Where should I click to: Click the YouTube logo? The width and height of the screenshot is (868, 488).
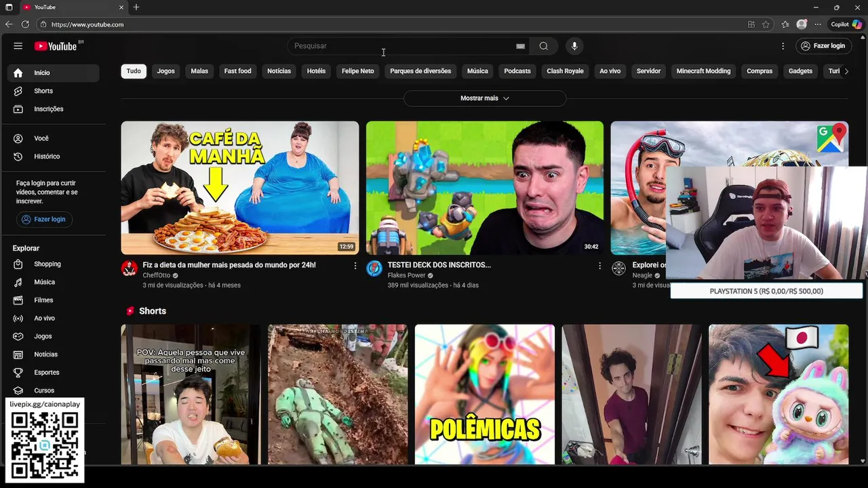pos(56,46)
